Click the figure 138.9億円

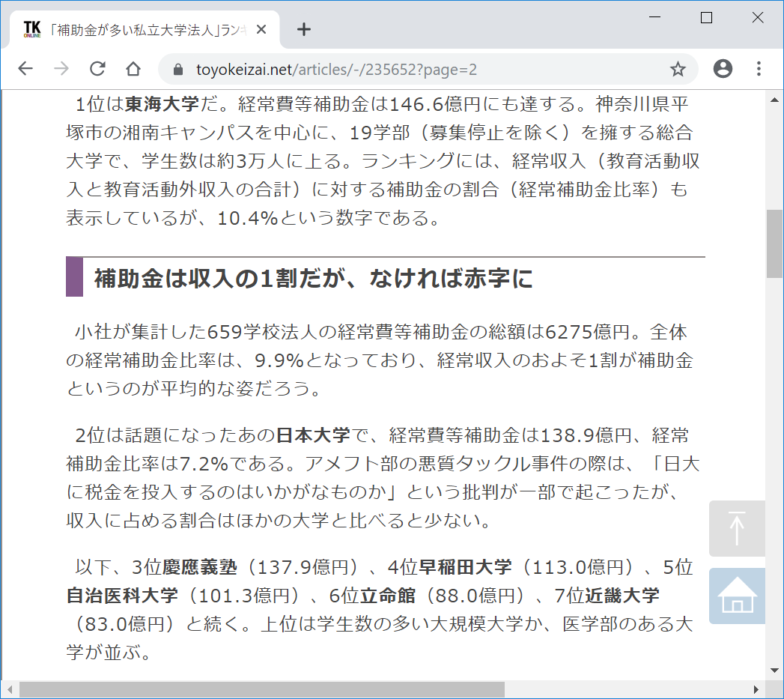pyautogui.click(x=586, y=435)
